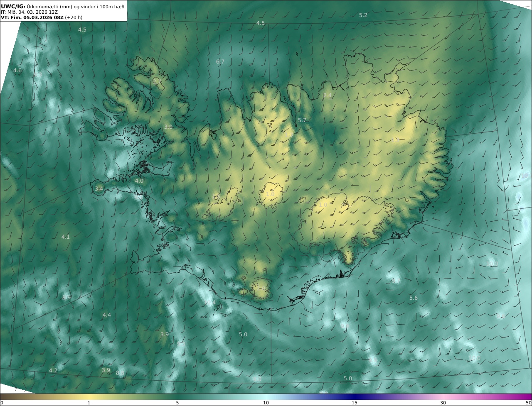Click the color scale tick label 50

528,403
